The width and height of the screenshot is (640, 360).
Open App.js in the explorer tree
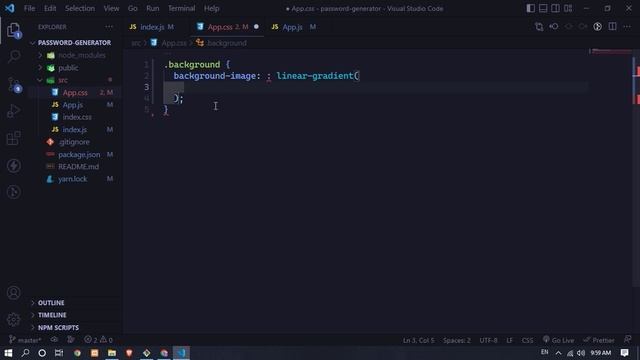click(x=73, y=105)
